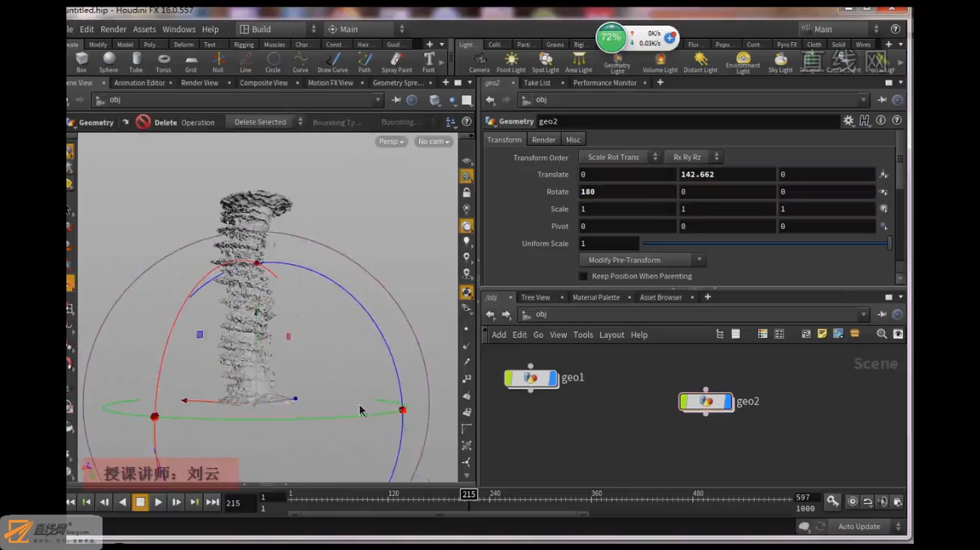980x550 pixels.
Task: Enable Keep Position When Parenting checkbox
Action: [x=583, y=277]
